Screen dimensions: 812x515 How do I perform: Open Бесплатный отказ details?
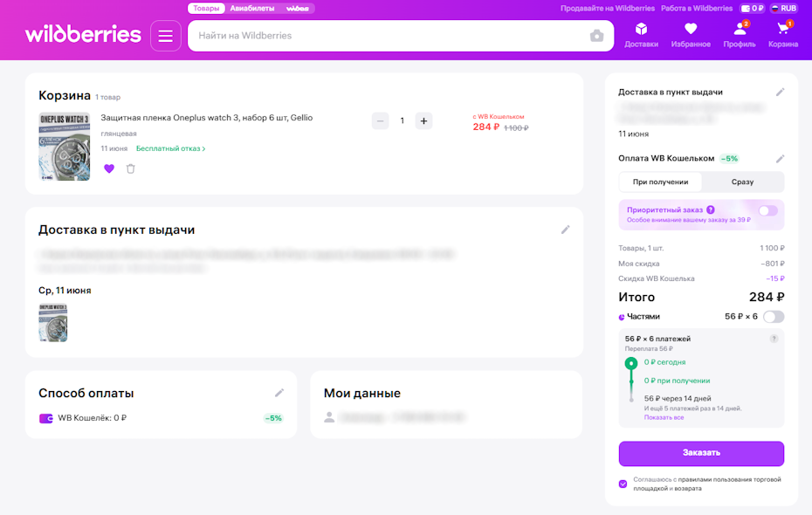(x=171, y=148)
